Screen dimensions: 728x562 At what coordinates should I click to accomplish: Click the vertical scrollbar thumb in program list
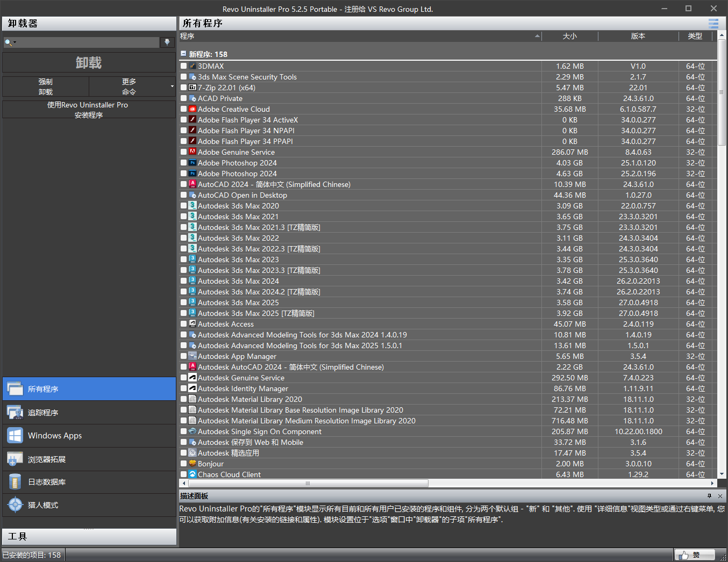[x=722, y=92]
